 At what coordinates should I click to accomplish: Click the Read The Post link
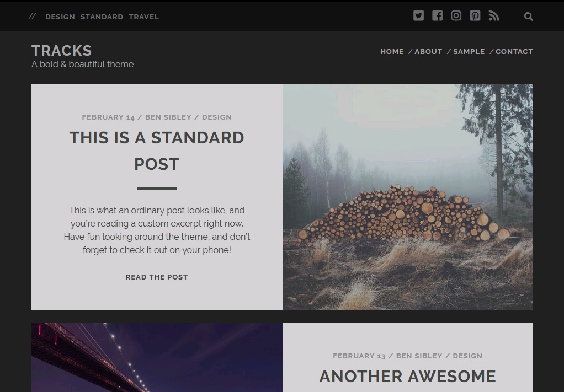pos(157,277)
